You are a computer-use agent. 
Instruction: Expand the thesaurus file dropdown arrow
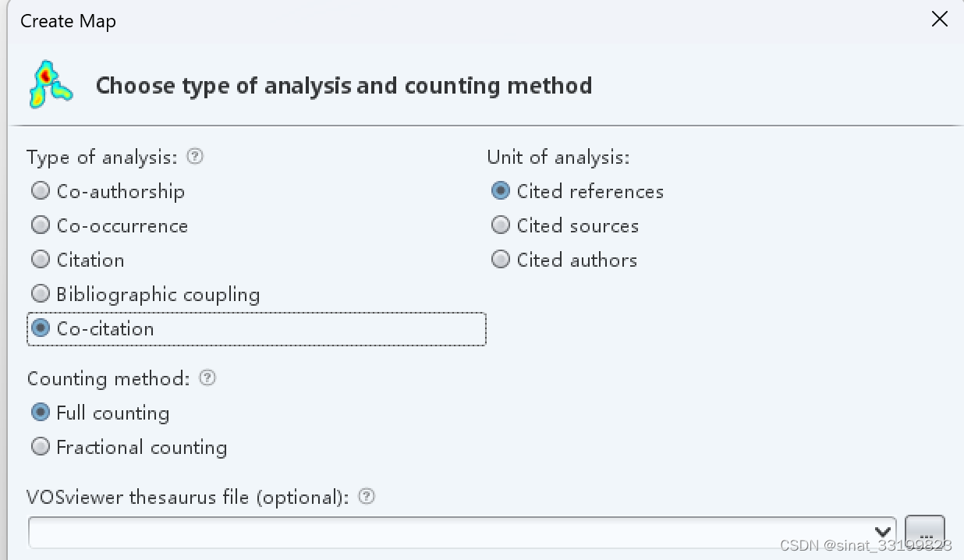(883, 533)
